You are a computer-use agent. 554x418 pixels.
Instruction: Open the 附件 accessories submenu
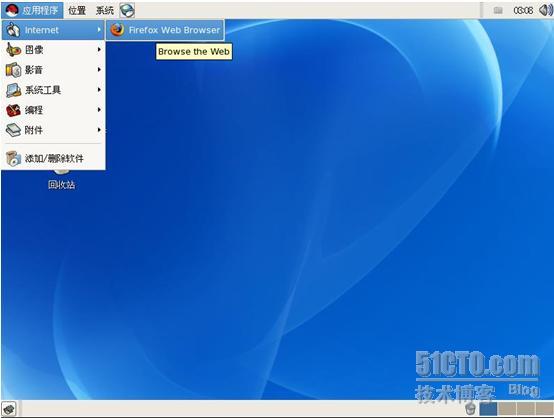point(53,130)
